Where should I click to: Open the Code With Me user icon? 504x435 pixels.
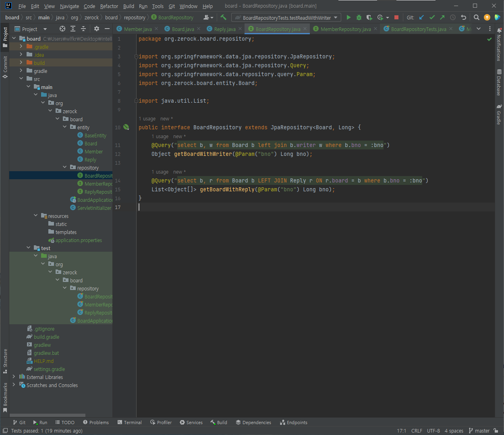click(x=208, y=17)
